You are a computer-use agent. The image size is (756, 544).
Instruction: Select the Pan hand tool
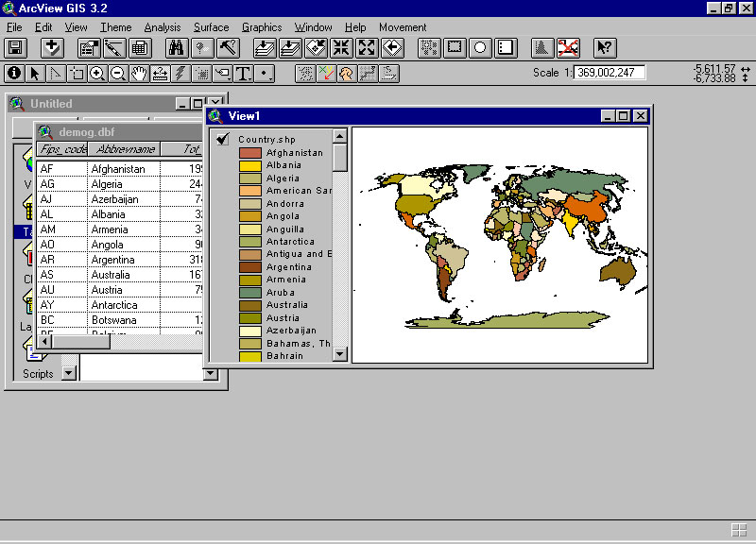tap(139, 73)
